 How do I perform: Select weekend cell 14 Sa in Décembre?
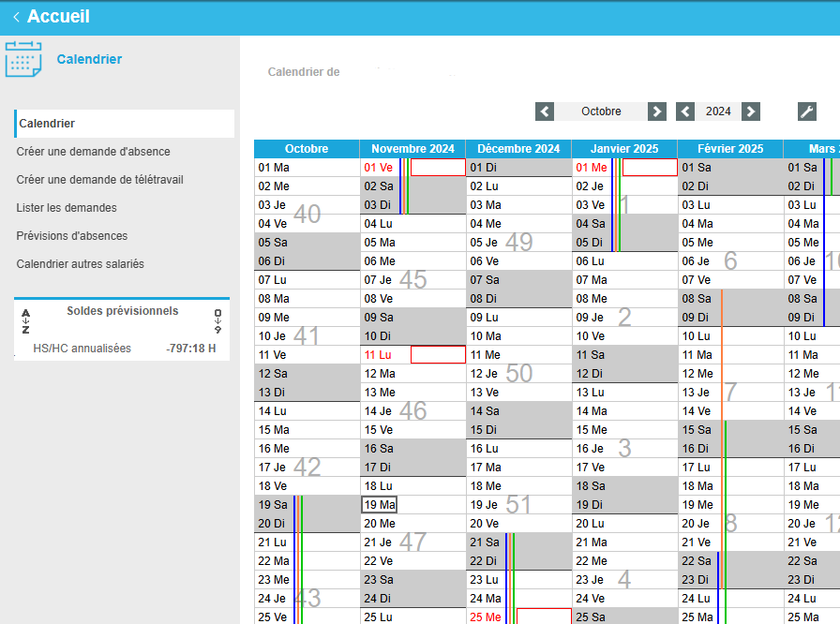(x=518, y=411)
